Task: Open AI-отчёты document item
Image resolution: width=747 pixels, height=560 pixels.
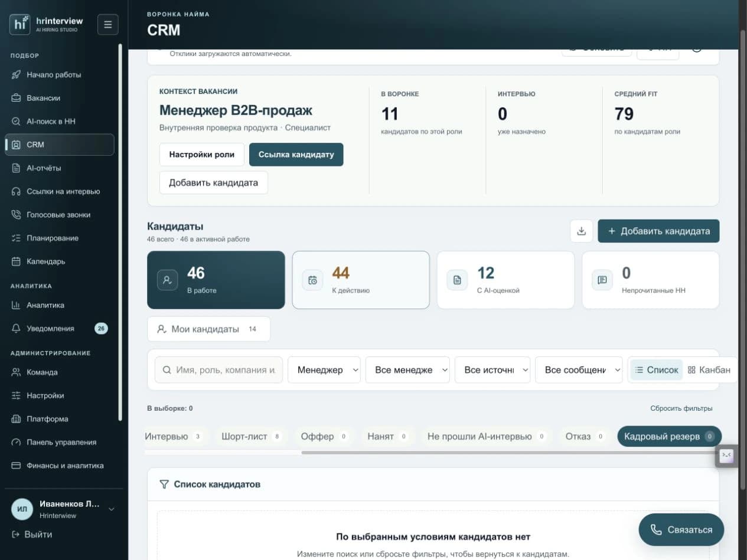Action: [59, 168]
